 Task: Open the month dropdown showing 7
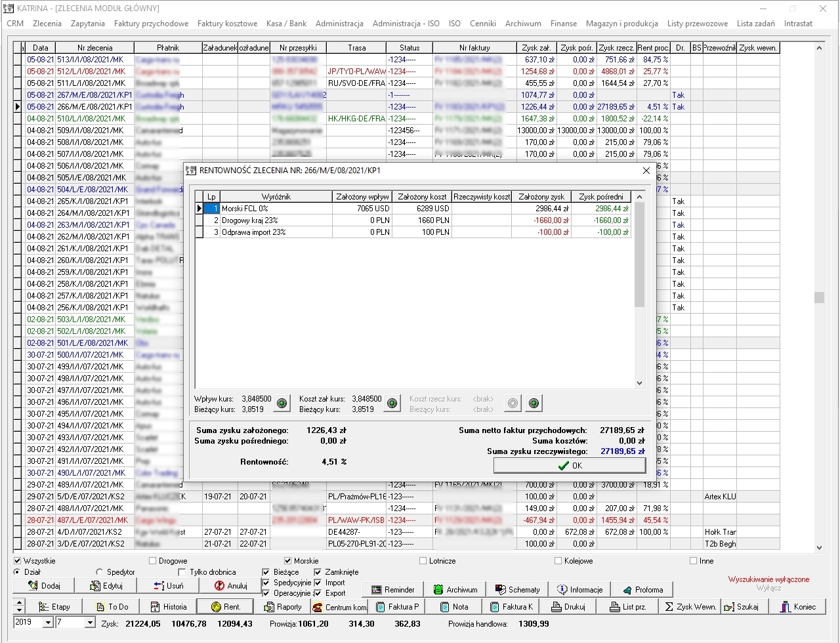tap(90, 622)
